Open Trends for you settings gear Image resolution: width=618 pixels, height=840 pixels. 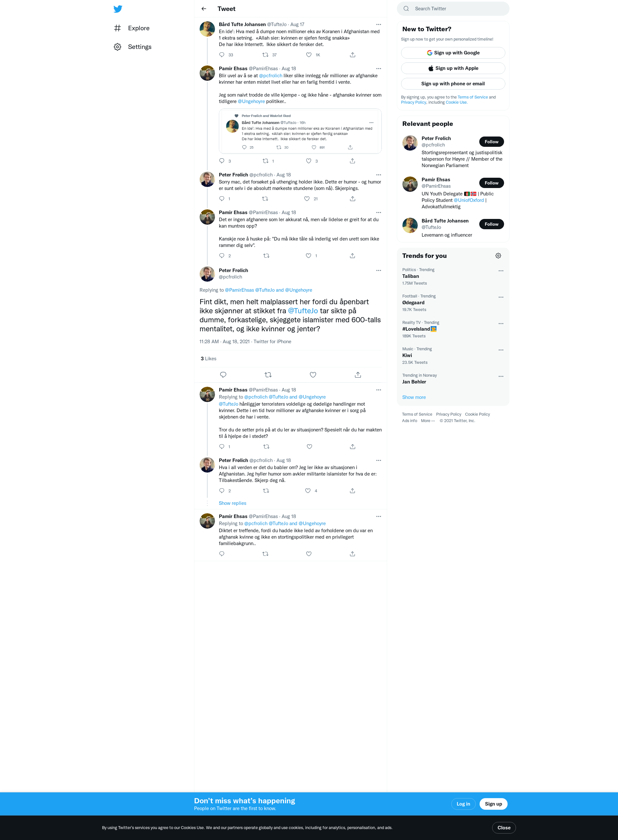(498, 256)
